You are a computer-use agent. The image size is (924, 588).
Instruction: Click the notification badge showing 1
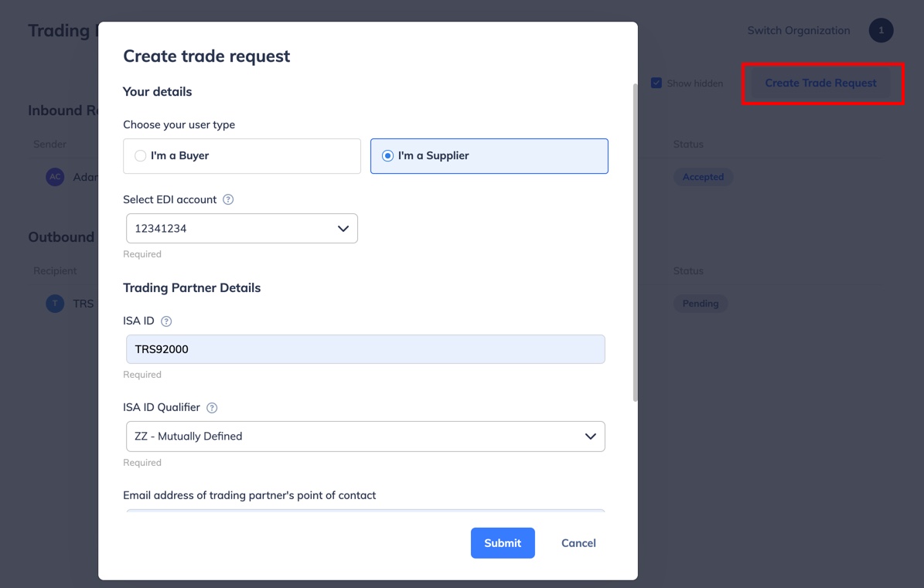pyautogui.click(x=881, y=30)
